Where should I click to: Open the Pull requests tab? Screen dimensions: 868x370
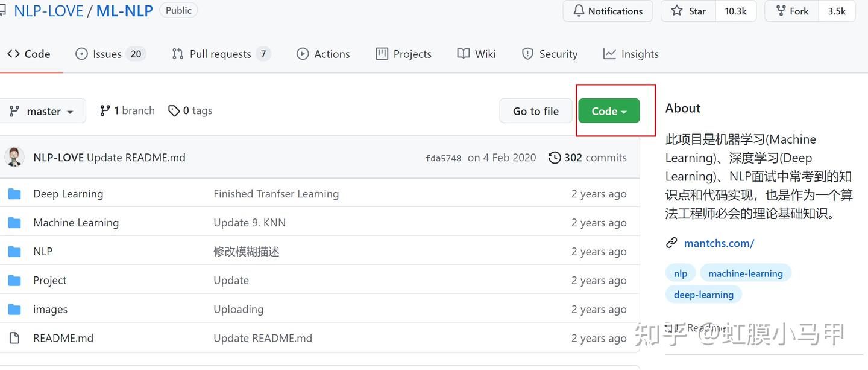tap(220, 54)
